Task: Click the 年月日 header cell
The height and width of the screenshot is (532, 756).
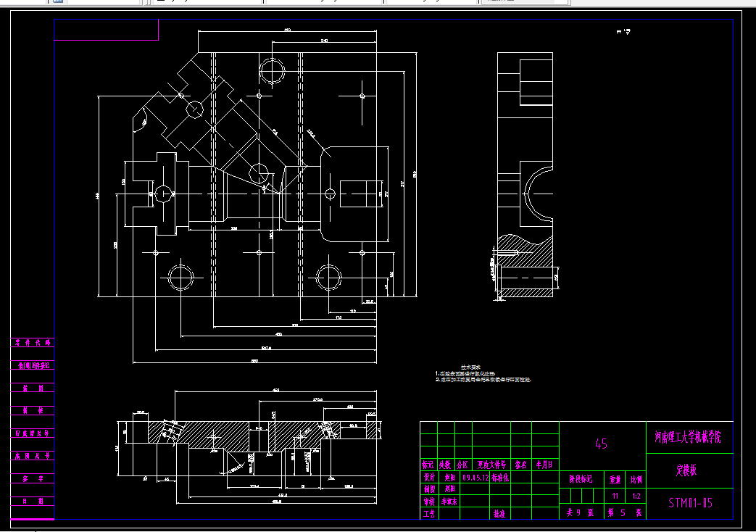Action: pos(544,465)
